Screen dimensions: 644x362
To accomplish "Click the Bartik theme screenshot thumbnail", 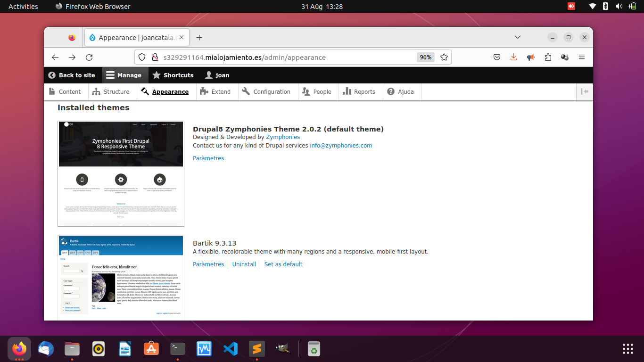I will [121, 278].
